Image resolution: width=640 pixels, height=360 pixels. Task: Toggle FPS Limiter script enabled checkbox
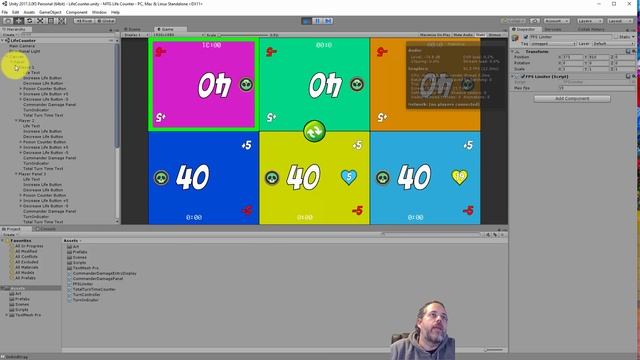523,76
